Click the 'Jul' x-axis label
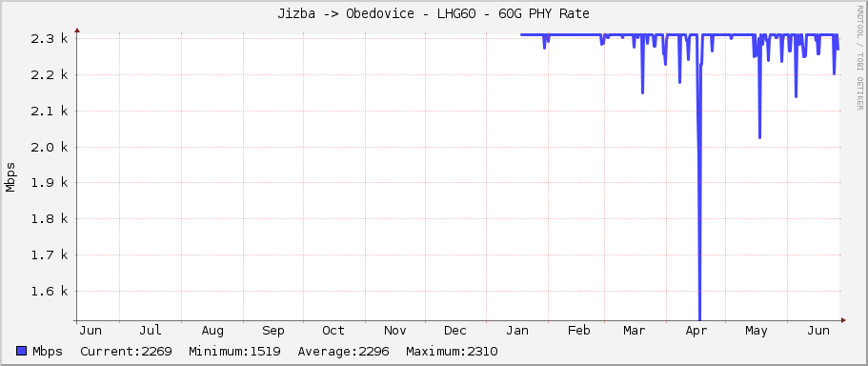Screen dimensions: 868x366 pyautogui.click(x=150, y=331)
